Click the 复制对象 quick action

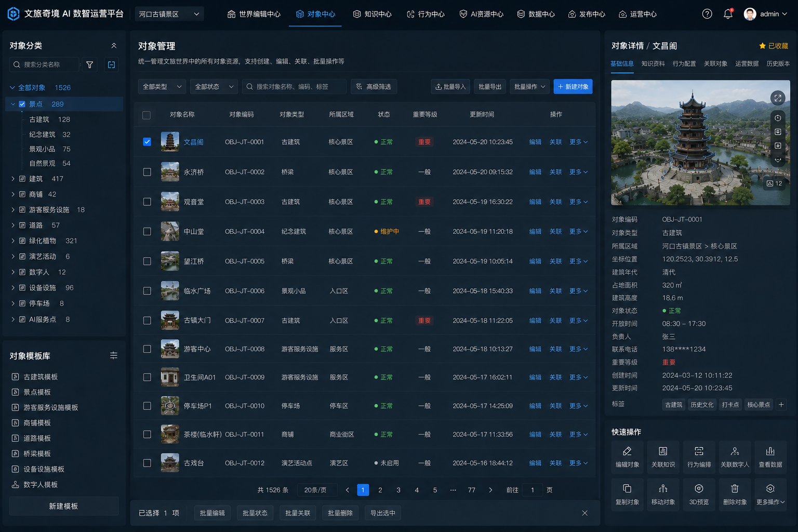(627, 494)
